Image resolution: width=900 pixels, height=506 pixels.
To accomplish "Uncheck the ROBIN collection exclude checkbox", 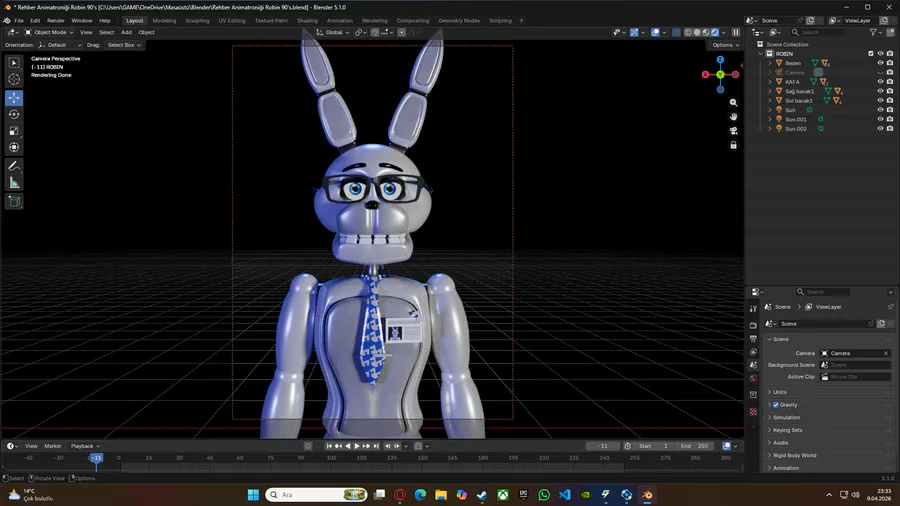I will pos(870,53).
